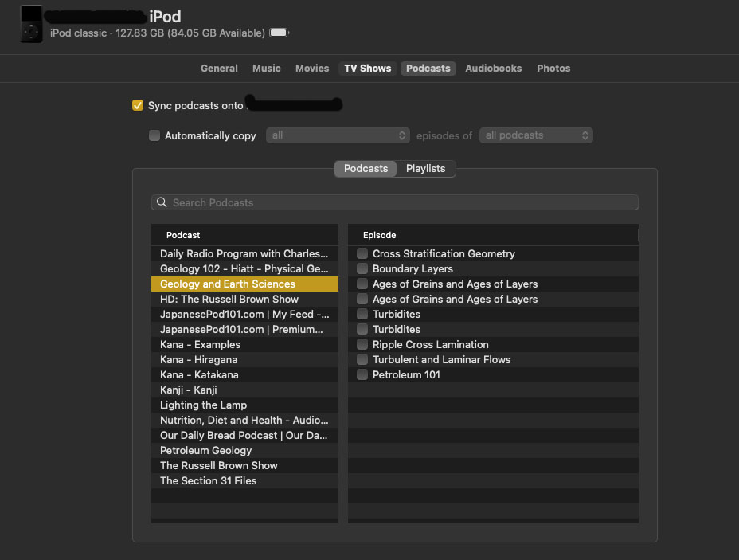This screenshot has width=739, height=560.
Task: Select Kana - Hiragana podcast
Action: point(244,359)
